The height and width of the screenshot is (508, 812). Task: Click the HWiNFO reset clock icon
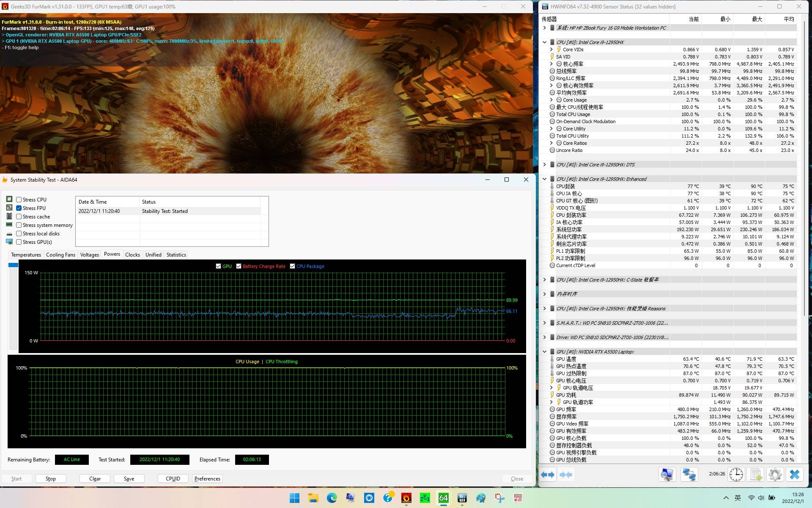click(x=736, y=475)
